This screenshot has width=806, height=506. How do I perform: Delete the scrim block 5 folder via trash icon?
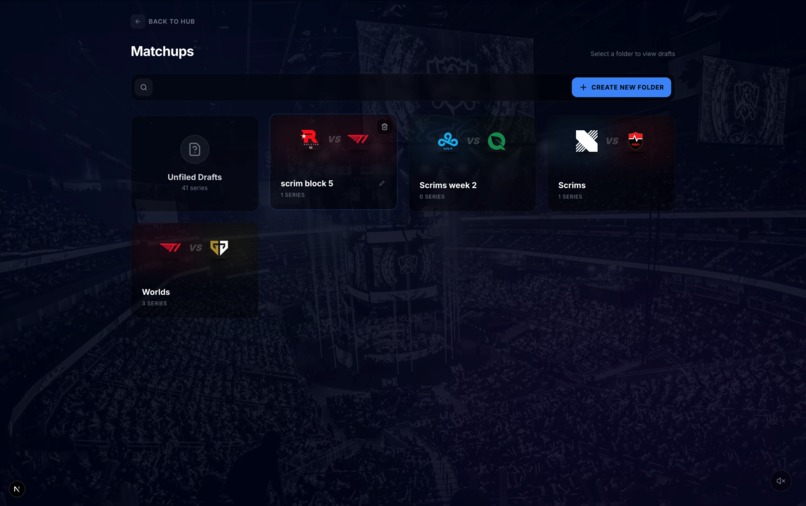tap(384, 127)
